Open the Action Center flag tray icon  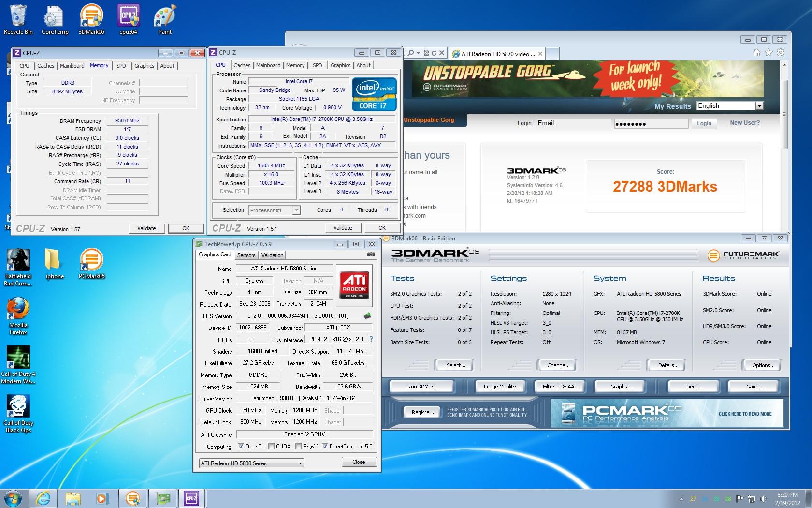click(740, 498)
